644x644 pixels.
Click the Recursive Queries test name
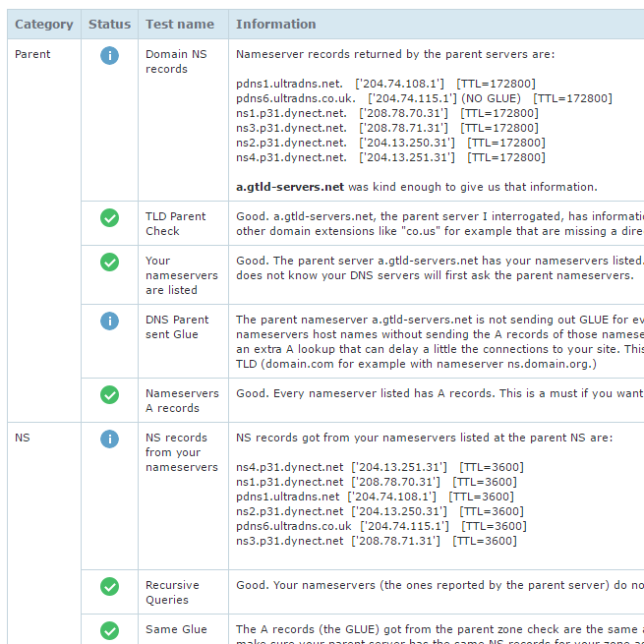pyautogui.click(x=172, y=593)
